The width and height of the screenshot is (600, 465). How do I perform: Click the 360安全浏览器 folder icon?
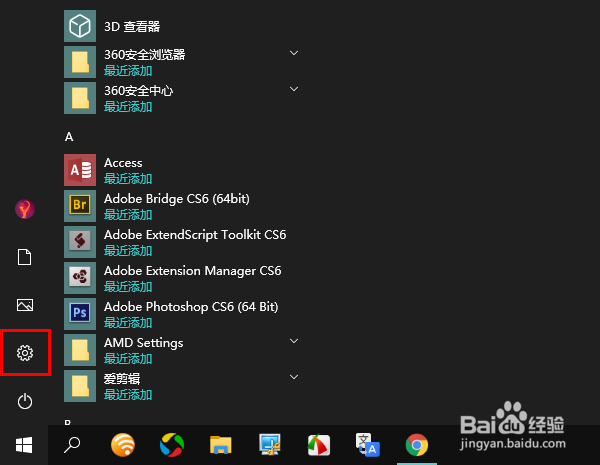[80, 62]
